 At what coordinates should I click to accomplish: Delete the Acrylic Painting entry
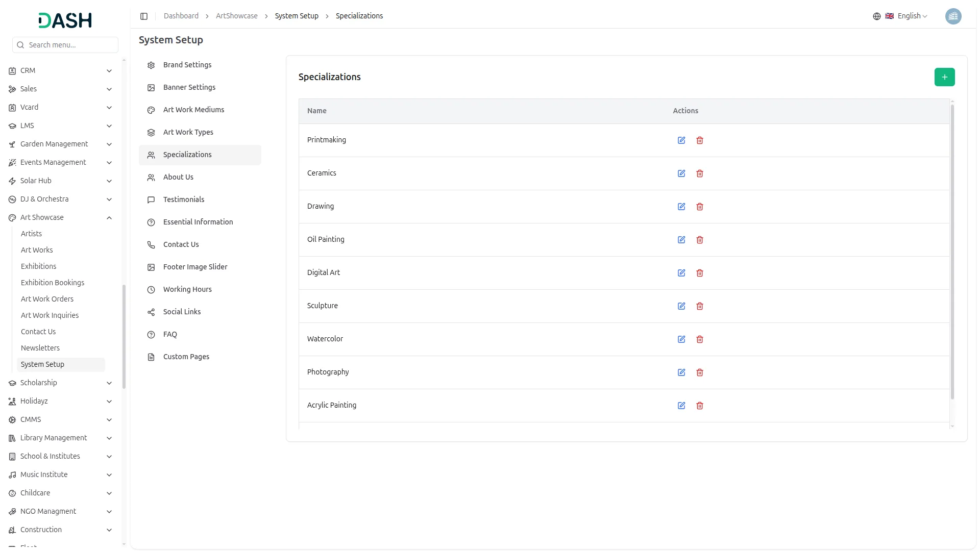click(700, 406)
